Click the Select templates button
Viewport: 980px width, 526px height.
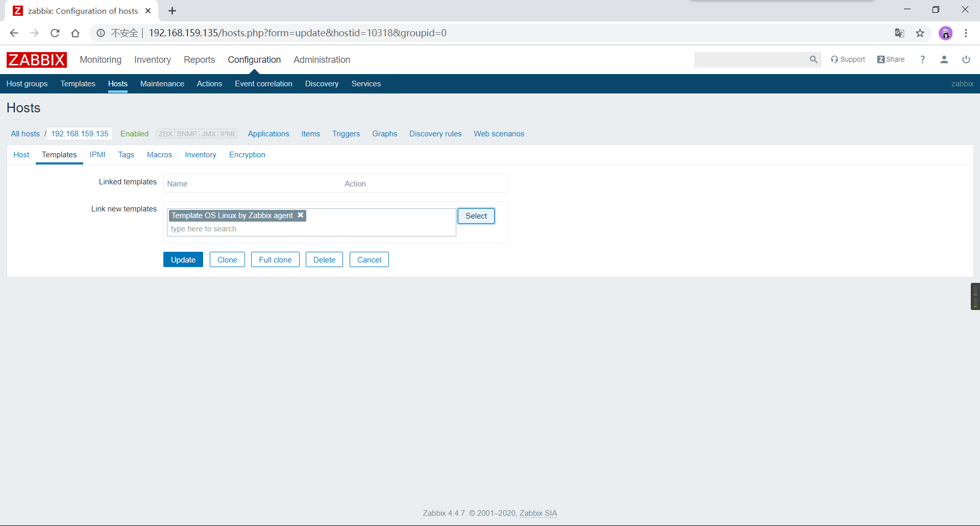(x=476, y=216)
